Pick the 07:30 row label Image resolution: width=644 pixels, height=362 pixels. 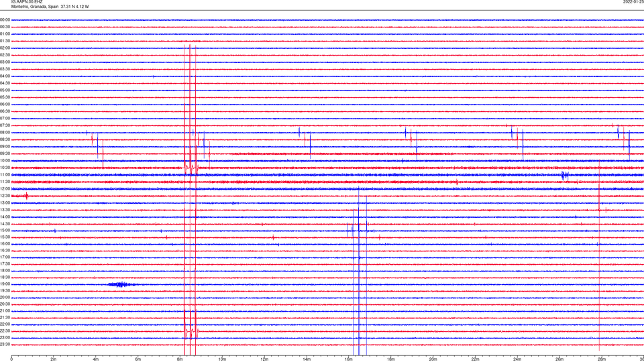click(x=5, y=125)
